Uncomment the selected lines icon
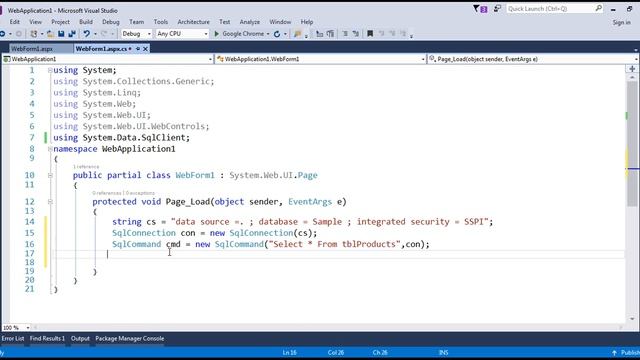The image size is (640, 360). coord(356,34)
